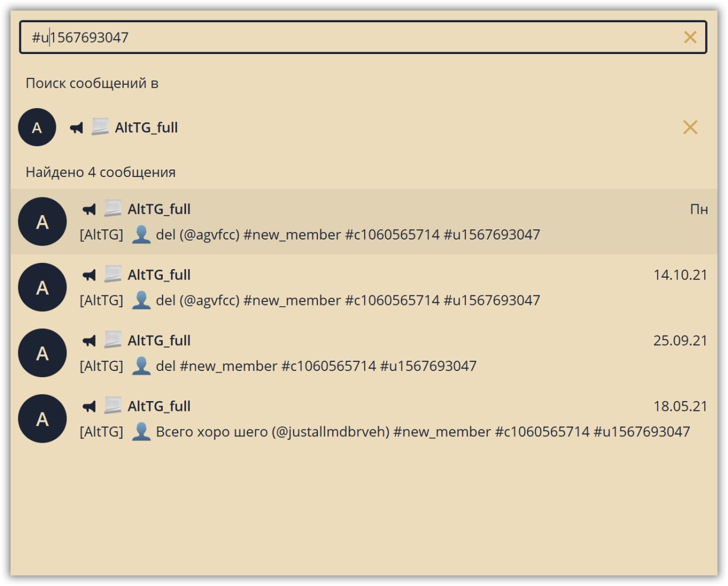Click the megaphone icon in the filter row
The height and width of the screenshot is (586, 728).
tap(76, 127)
